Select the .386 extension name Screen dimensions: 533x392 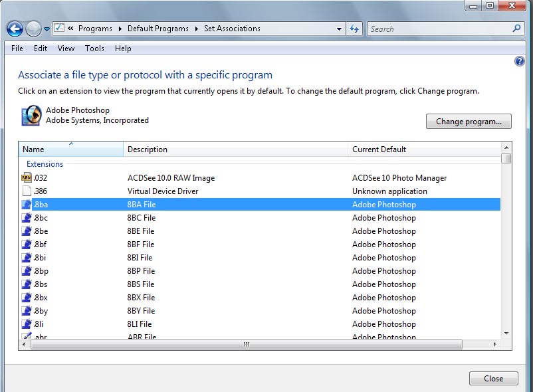coord(40,191)
